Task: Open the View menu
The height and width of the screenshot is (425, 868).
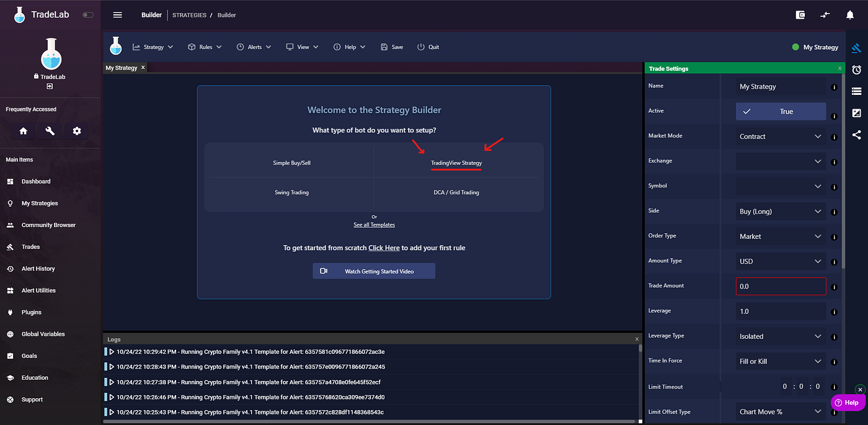Action: (x=302, y=47)
